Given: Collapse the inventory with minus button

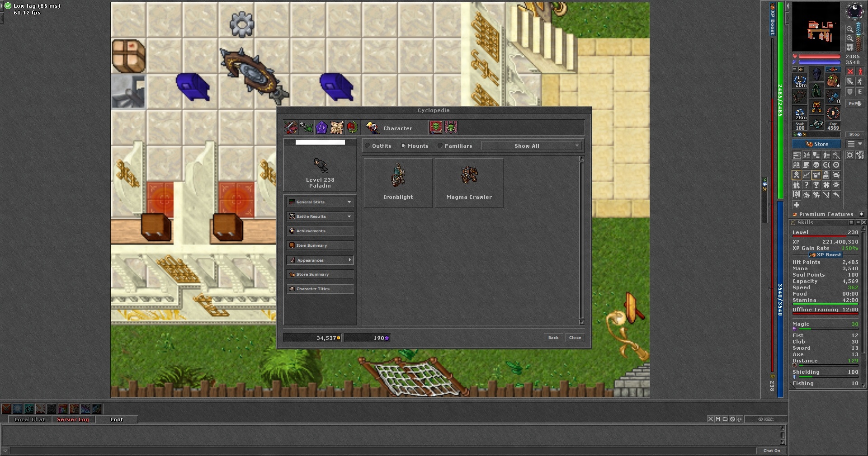Looking at the screenshot, I should [795, 69].
